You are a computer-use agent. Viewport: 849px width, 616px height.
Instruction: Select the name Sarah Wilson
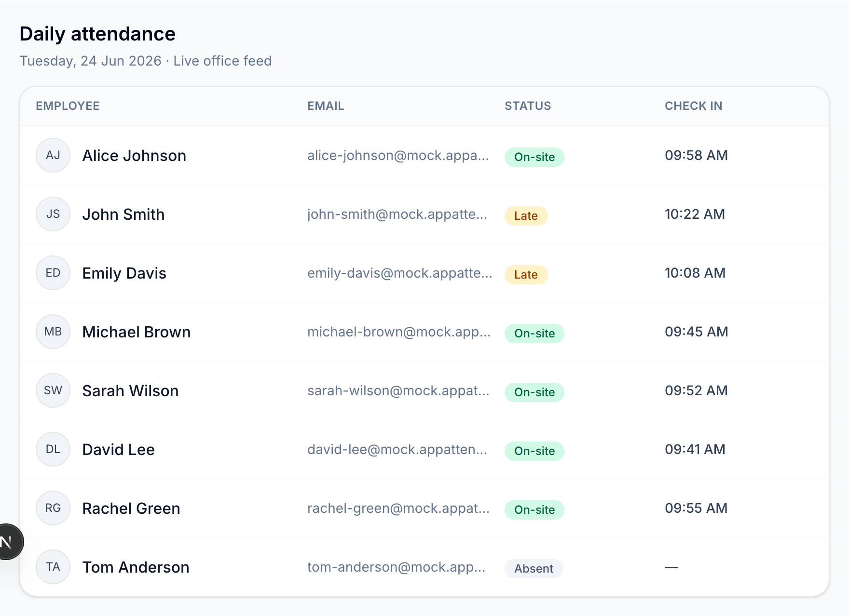pyautogui.click(x=131, y=391)
